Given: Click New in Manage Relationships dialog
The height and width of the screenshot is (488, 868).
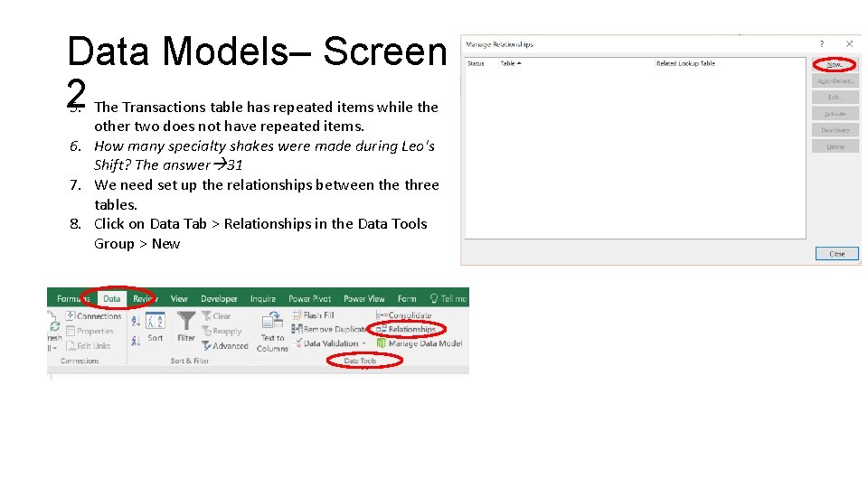Looking at the screenshot, I should click(835, 65).
